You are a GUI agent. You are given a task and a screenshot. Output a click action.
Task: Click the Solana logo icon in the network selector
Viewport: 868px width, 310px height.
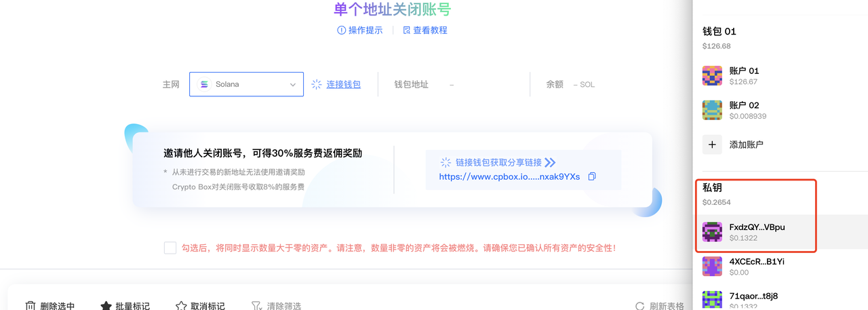tap(205, 85)
